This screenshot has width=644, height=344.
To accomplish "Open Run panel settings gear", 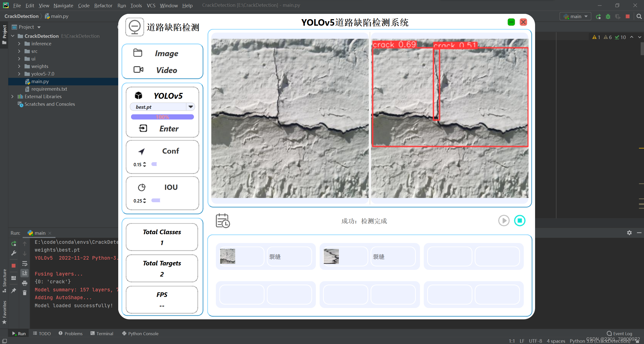I will point(629,233).
